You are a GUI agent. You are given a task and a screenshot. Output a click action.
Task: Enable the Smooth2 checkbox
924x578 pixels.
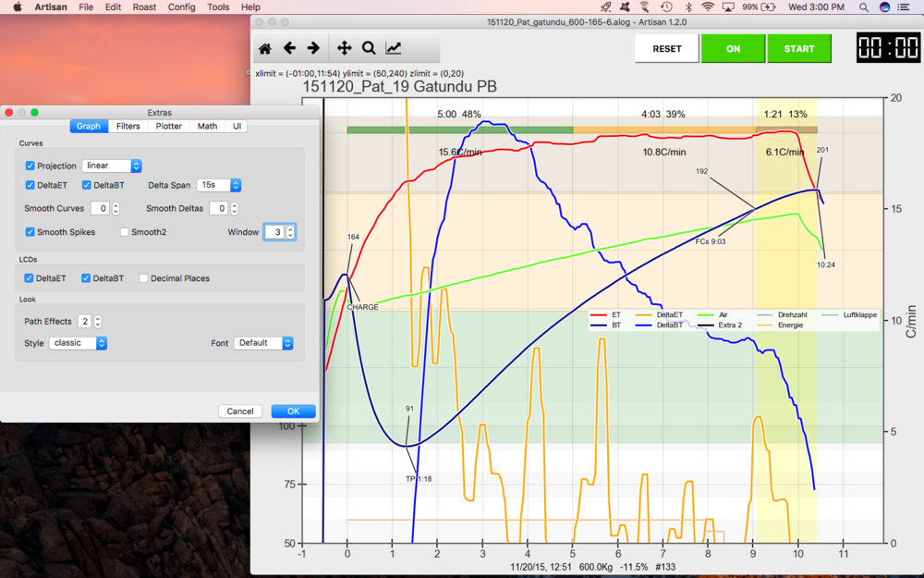(125, 232)
